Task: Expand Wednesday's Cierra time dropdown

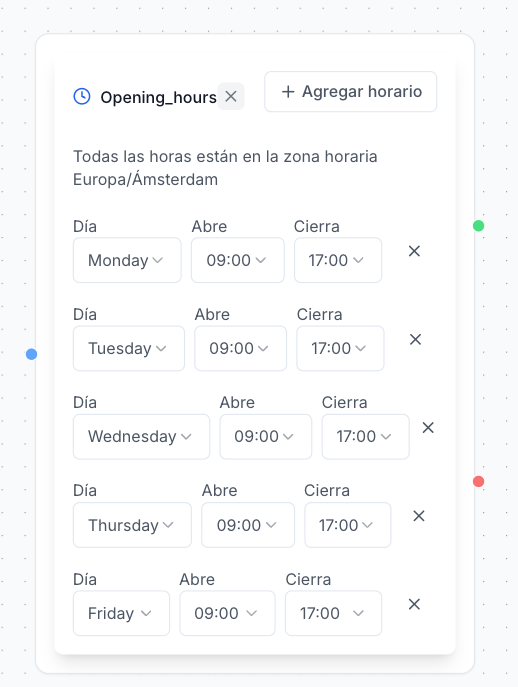Action: tap(365, 436)
